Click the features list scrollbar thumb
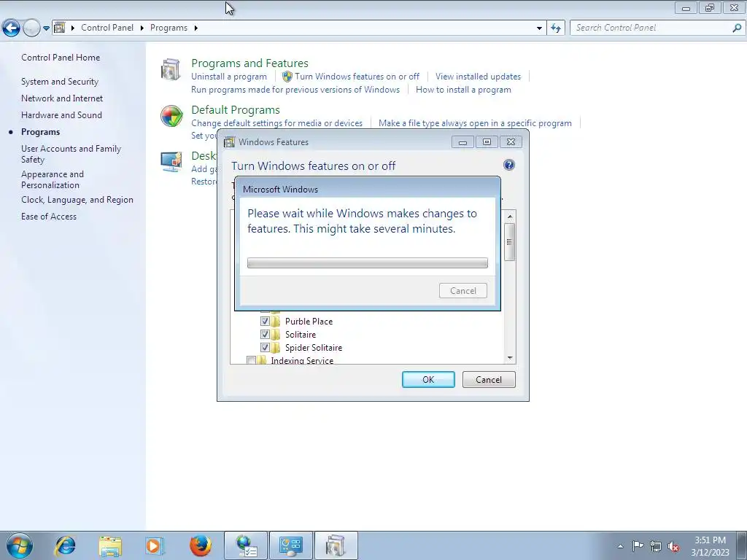The image size is (747, 560). click(x=510, y=242)
